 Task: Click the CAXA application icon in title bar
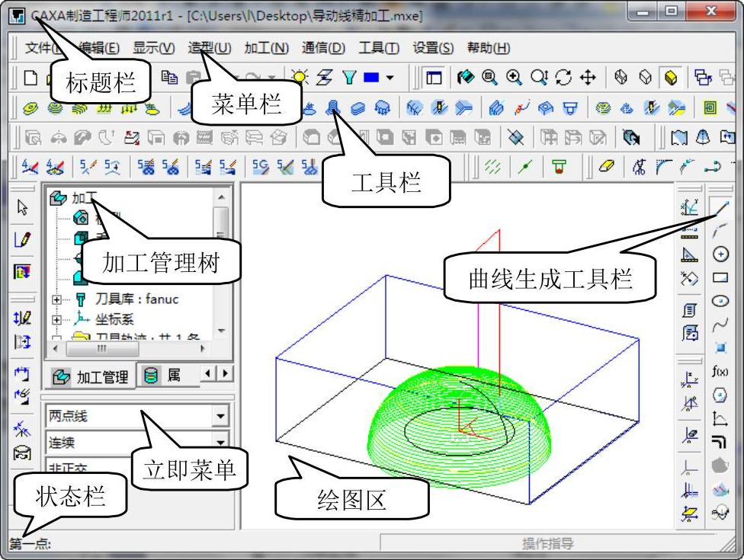click(18, 16)
